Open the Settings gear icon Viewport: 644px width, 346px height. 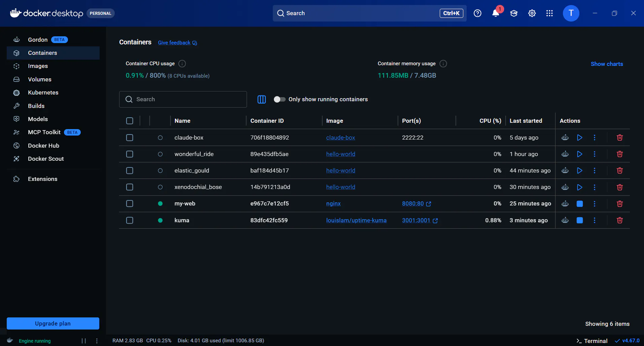532,13
